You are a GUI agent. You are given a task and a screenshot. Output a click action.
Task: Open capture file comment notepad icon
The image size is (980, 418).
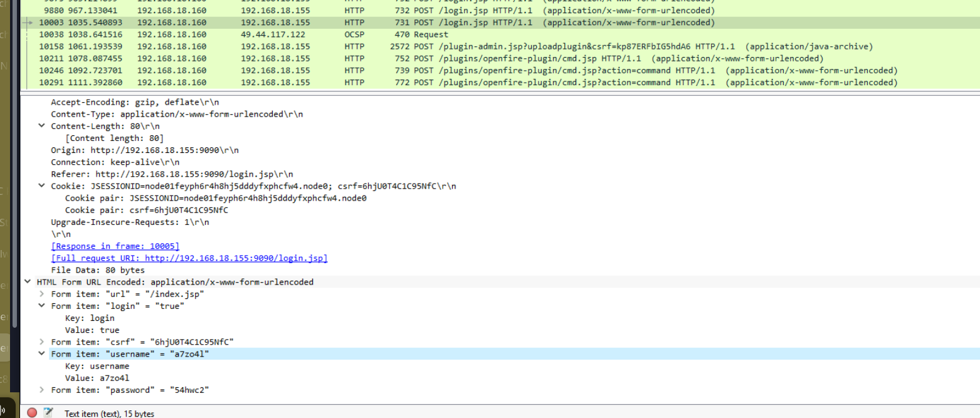coord(48,412)
